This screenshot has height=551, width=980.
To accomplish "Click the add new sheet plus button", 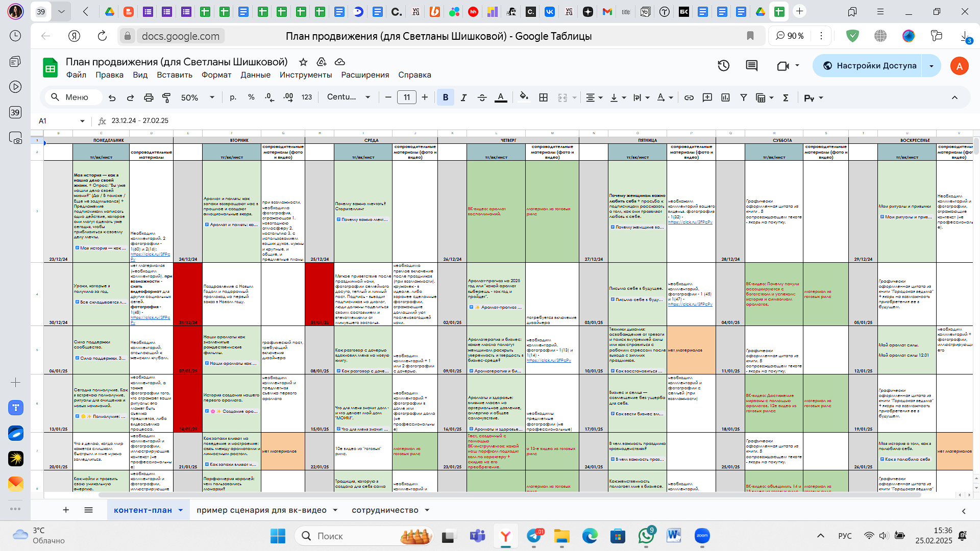I will click(x=66, y=510).
